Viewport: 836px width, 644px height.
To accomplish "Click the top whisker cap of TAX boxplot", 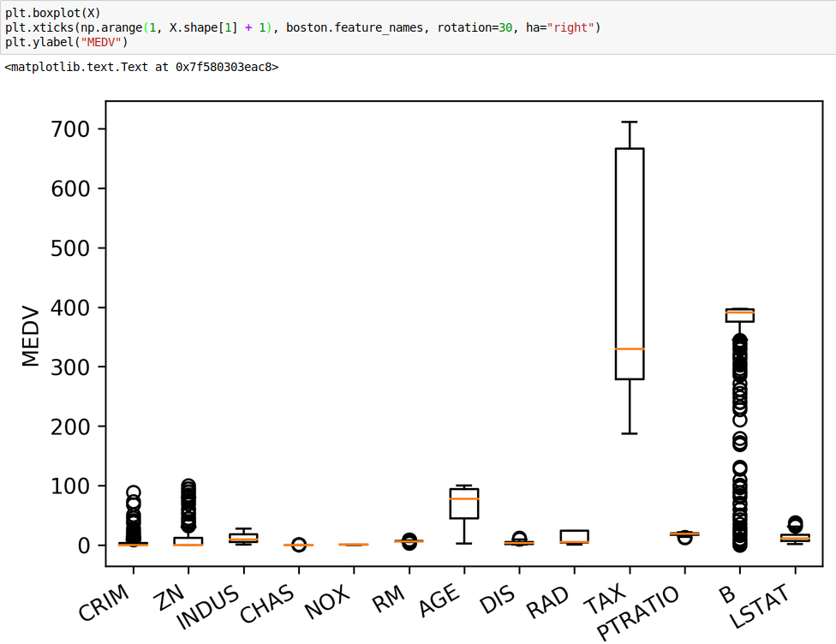I will 630,122.
